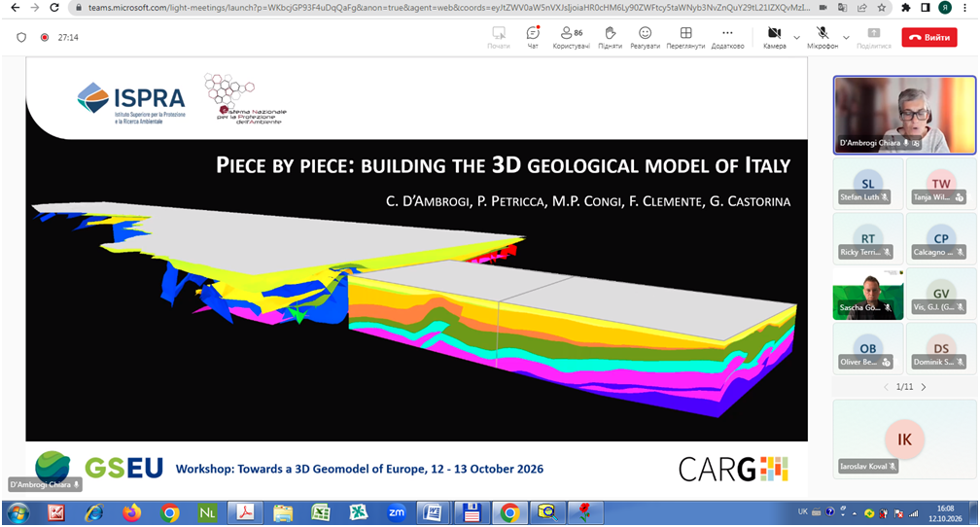Show the Користувачі participants list

572,38
